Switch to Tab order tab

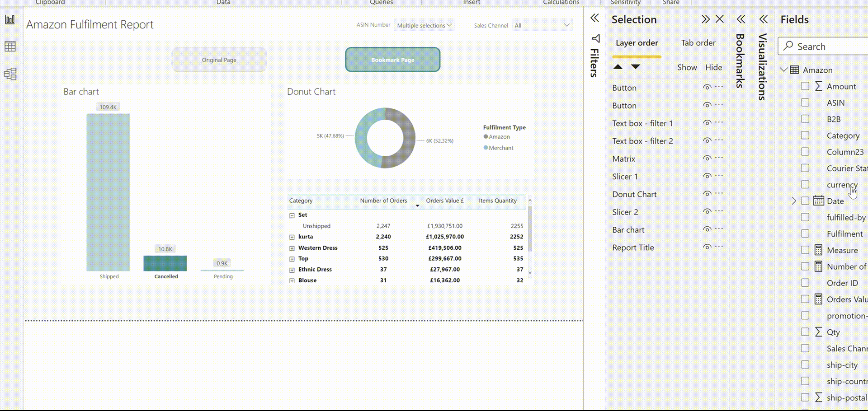click(698, 43)
